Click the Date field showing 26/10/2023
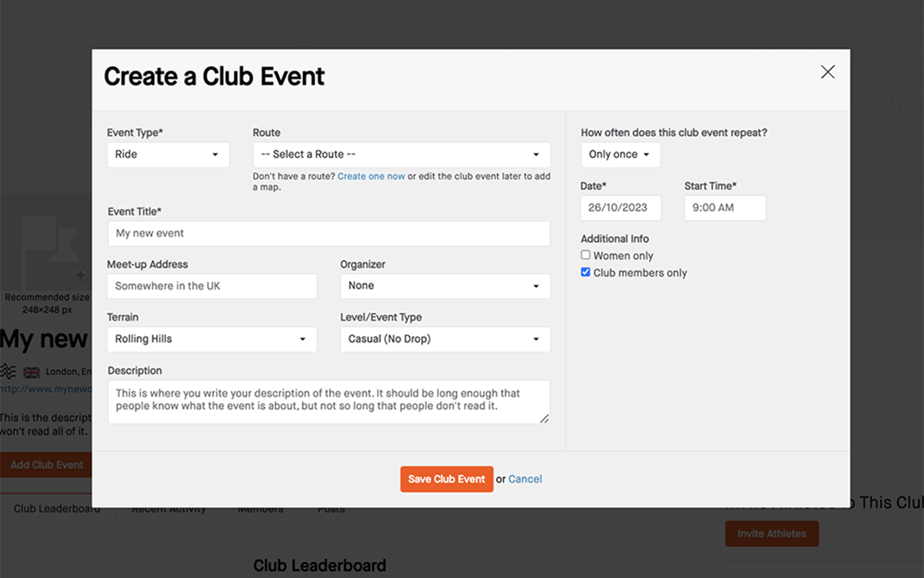Screen dimensions: 924x578 (x=621, y=208)
